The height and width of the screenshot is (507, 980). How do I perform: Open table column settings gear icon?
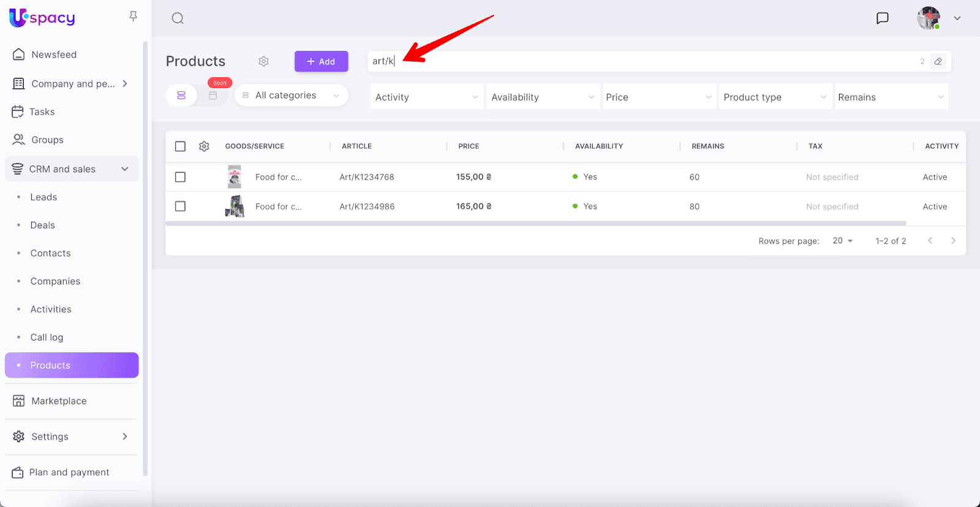[x=204, y=147]
